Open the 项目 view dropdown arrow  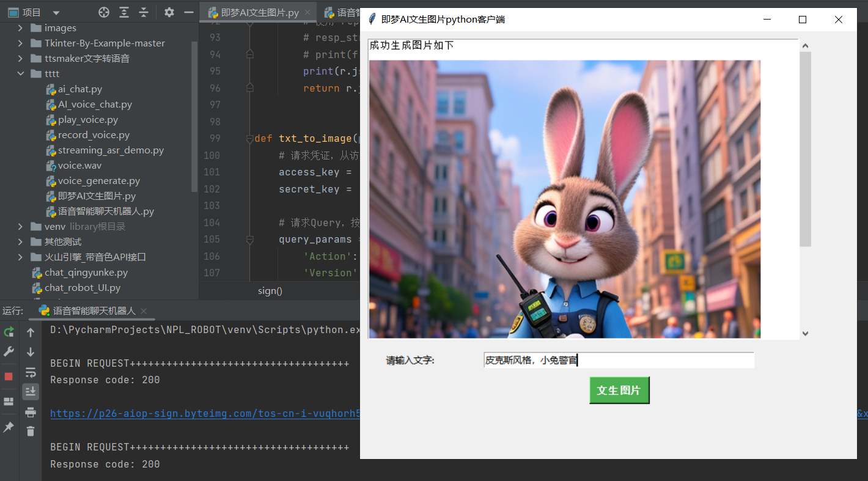pos(56,13)
